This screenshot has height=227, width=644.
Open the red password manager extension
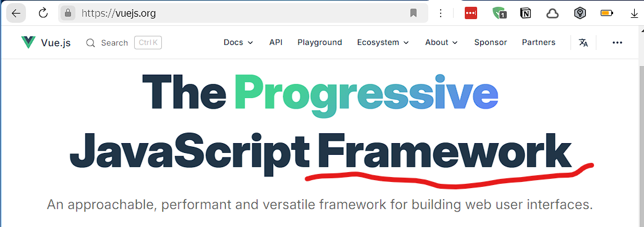pos(471,14)
